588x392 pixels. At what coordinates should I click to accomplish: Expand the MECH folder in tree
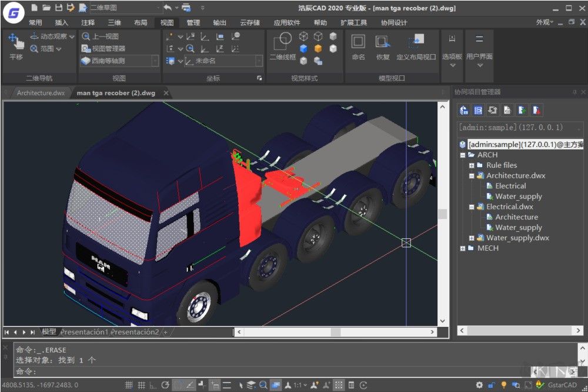click(x=463, y=248)
